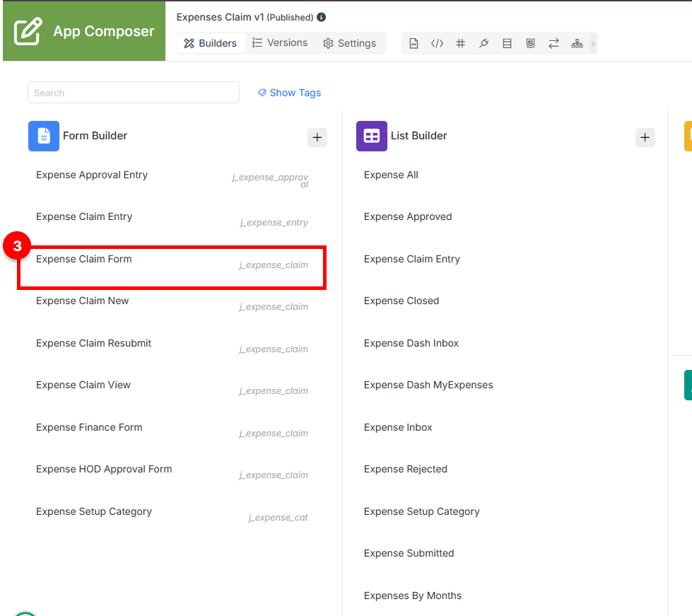Viewport: 692px width, 616px height.
Task: Click the App Composer pencil logo
Action: pyautogui.click(x=28, y=31)
